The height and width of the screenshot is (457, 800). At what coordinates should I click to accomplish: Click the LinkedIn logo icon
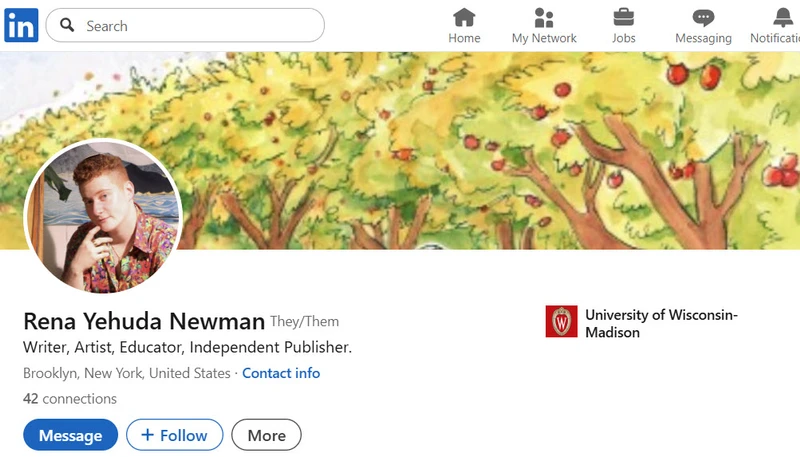coord(21,25)
